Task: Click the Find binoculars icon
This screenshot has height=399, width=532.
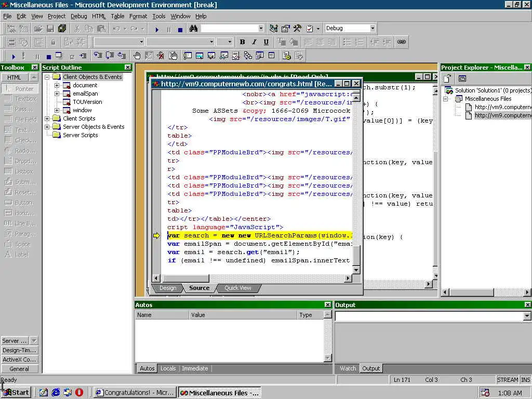Action: [193, 29]
